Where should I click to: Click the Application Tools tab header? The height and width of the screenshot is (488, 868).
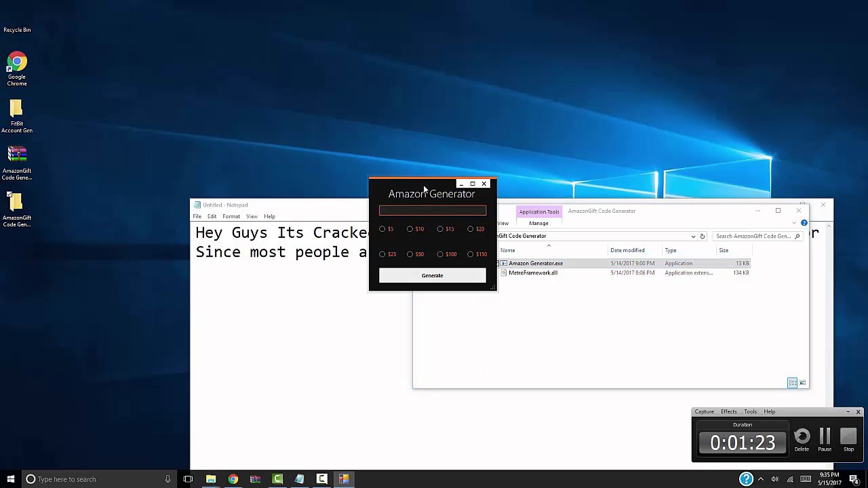(x=539, y=211)
